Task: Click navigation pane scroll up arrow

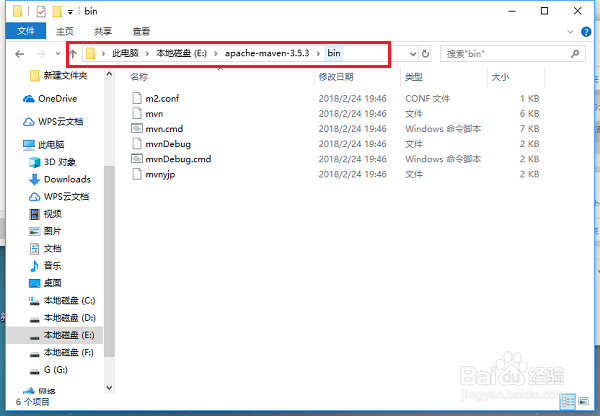Action: pos(109,74)
